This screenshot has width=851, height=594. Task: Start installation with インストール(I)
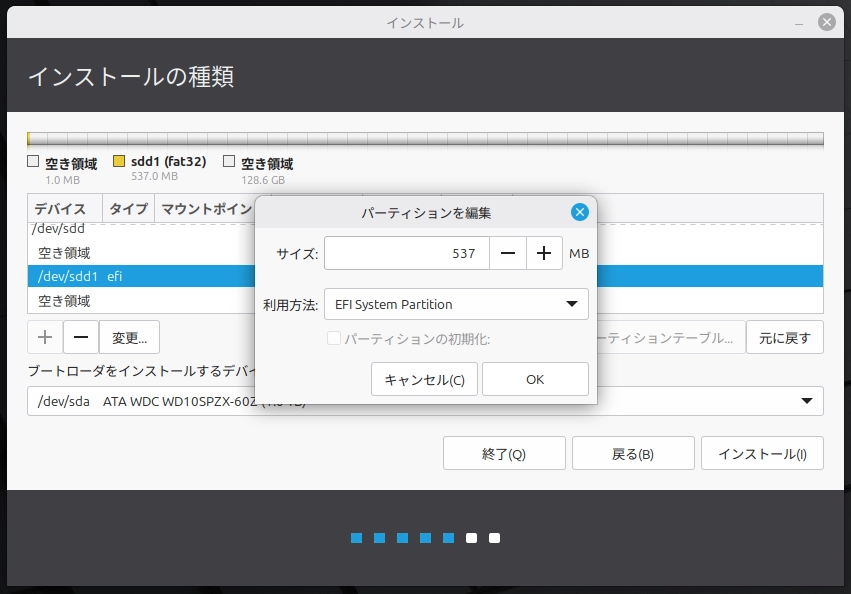pos(762,453)
